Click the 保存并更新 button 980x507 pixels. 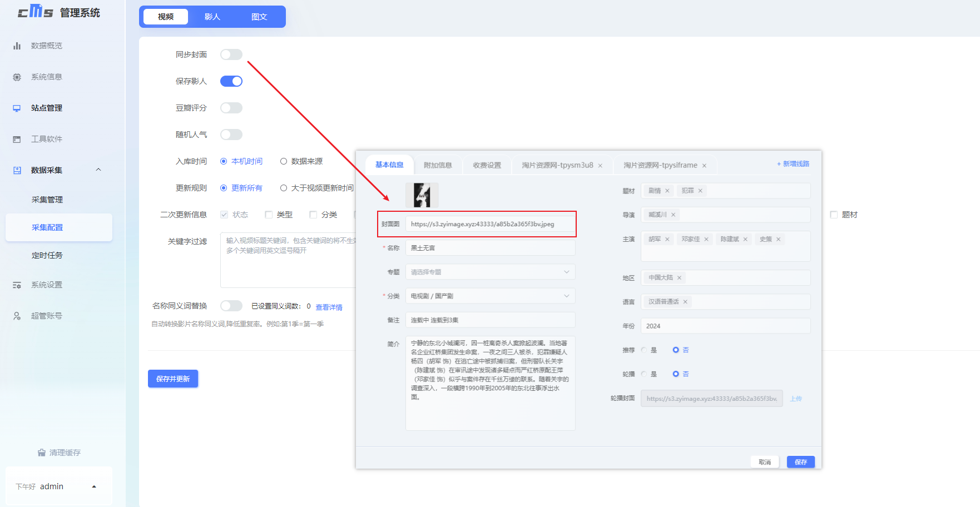(x=173, y=379)
